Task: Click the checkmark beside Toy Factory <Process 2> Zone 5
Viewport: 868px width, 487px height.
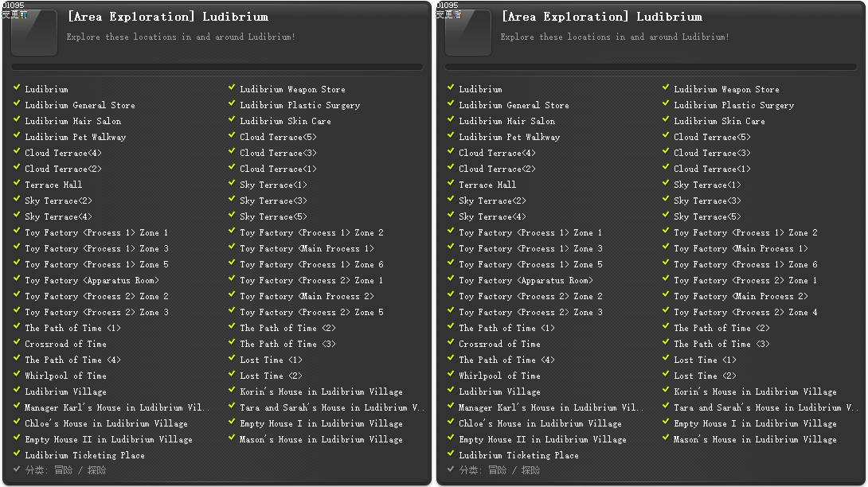Action: [x=231, y=311]
